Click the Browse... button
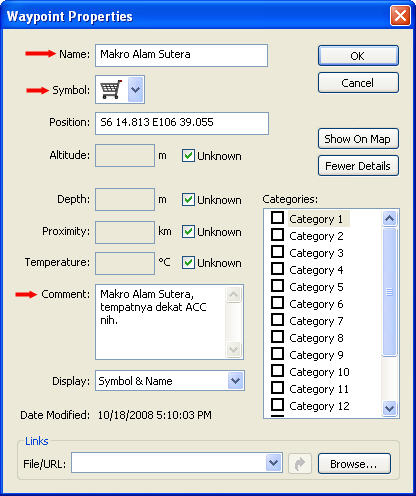Screen dimensions: 416x496 pyautogui.click(x=354, y=464)
